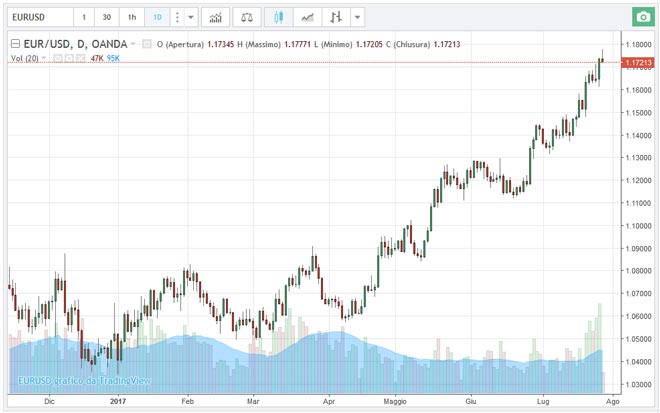Select the bar chart style icon

337,18
